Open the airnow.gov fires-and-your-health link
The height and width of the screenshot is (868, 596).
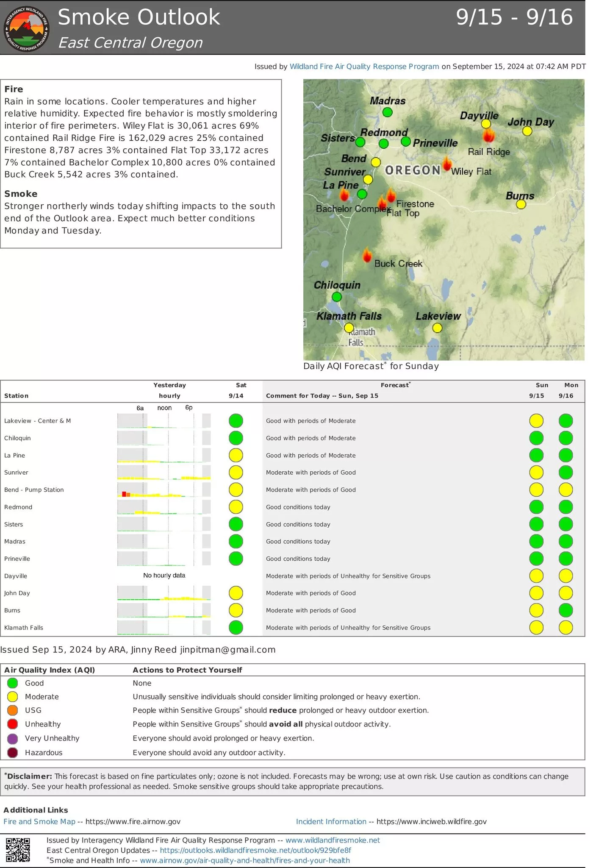245,860
